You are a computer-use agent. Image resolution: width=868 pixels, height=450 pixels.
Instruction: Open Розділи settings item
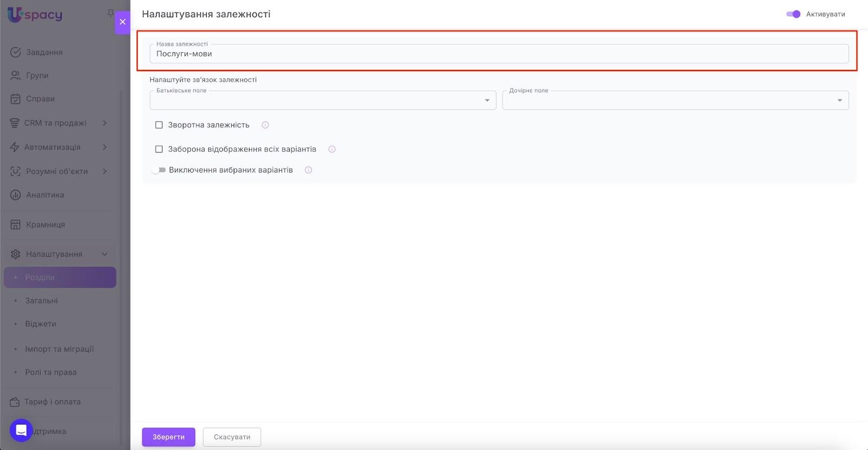pos(60,277)
